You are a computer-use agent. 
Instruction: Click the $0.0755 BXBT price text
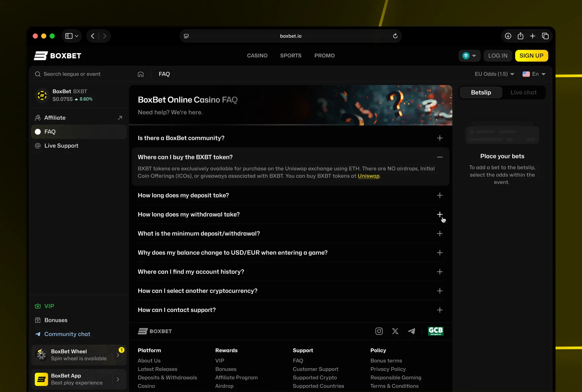[62, 99]
